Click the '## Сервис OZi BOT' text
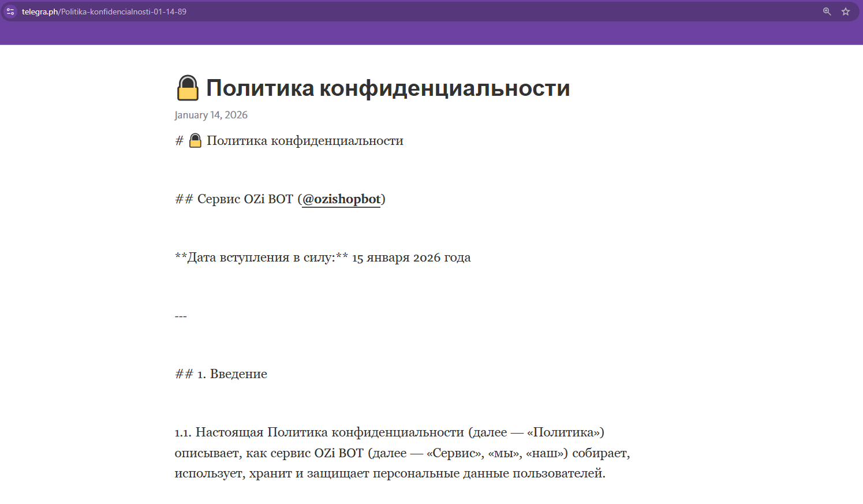 click(x=234, y=199)
